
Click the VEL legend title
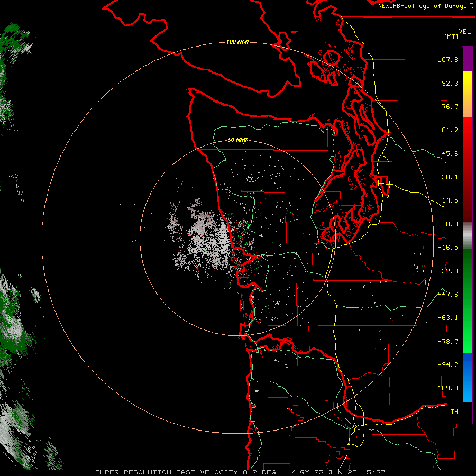click(x=464, y=32)
